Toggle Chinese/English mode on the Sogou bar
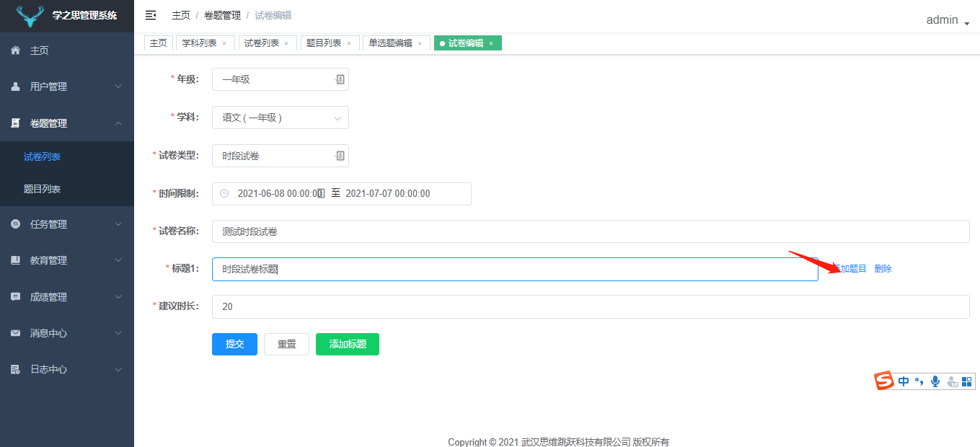Screen dimensions: 980x447 (x=903, y=381)
